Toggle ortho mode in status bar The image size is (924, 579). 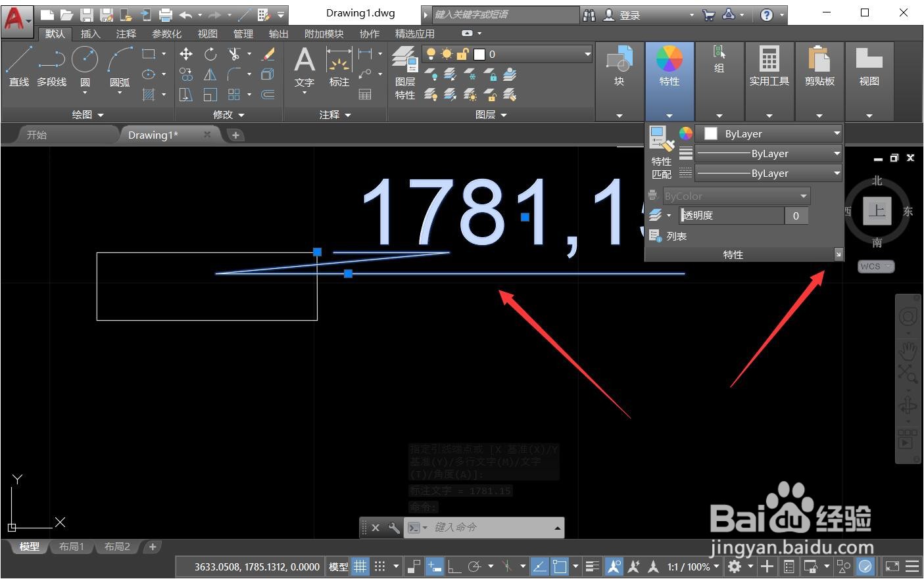454,566
